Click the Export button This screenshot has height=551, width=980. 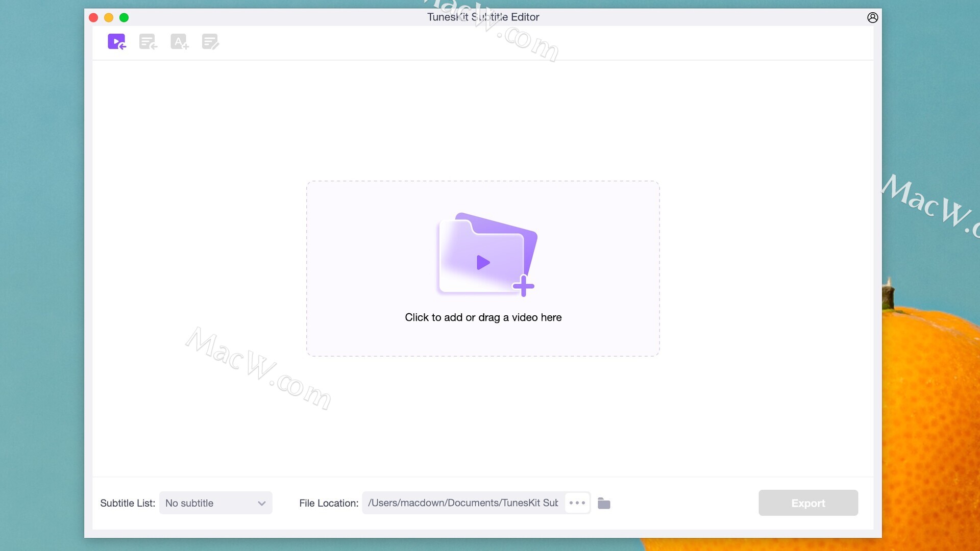click(808, 503)
